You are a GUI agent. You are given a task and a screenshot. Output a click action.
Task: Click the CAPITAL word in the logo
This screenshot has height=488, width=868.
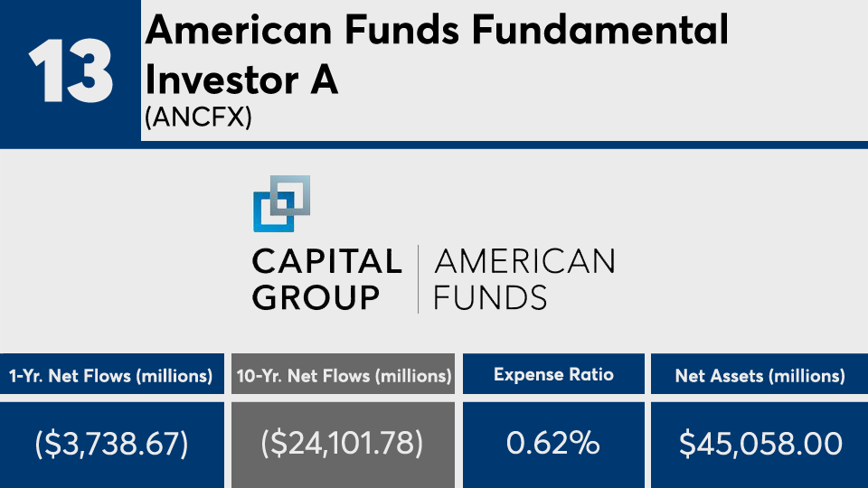pos(326,262)
